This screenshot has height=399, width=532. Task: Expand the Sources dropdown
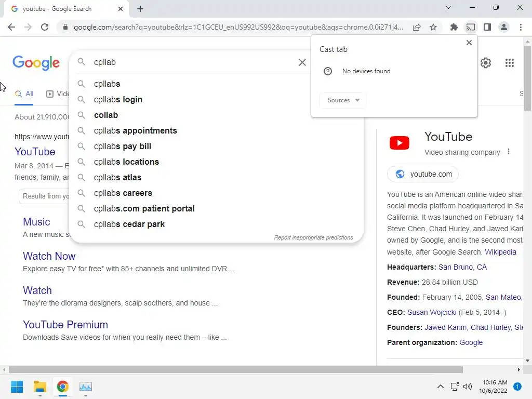[343, 100]
